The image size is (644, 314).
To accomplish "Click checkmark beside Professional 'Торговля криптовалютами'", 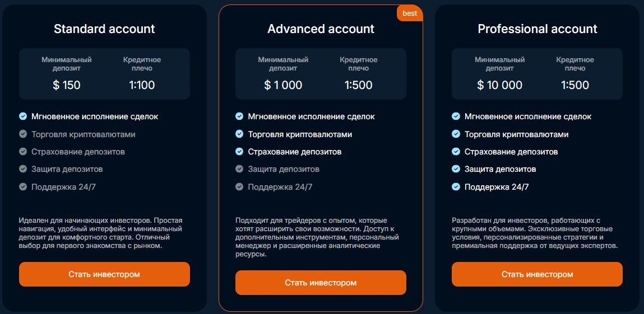I will click(x=456, y=134).
